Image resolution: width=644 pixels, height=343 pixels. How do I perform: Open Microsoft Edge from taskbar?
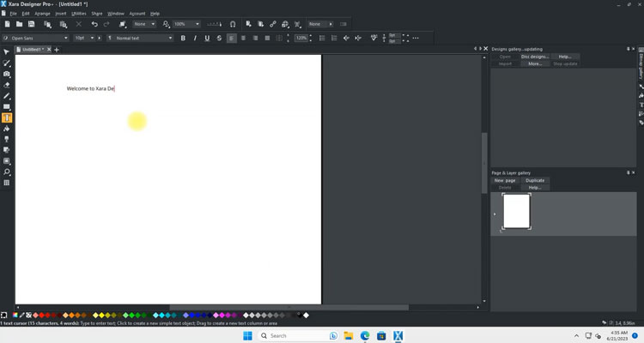click(x=365, y=335)
